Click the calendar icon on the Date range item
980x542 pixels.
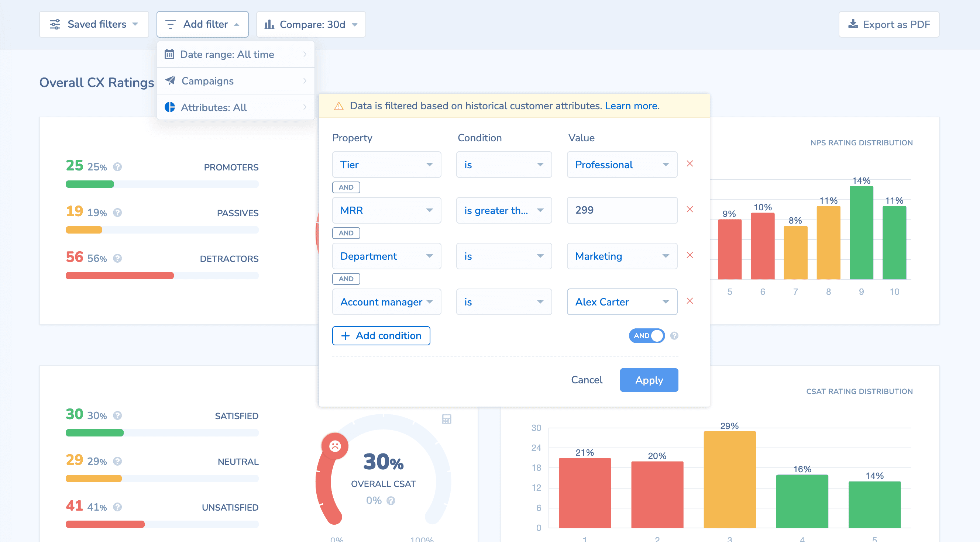click(x=170, y=54)
